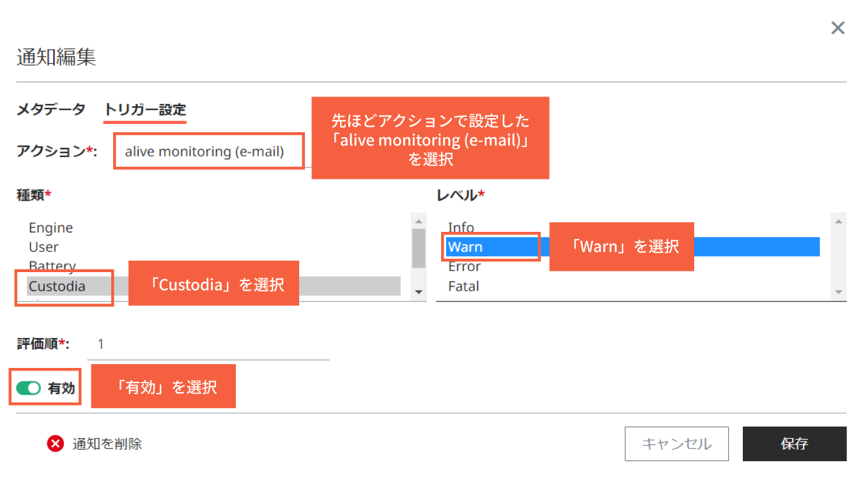863x504 pixels.
Task: Select Battery in the 種類 list
Action: pyautogui.click(x=52, y=266)
